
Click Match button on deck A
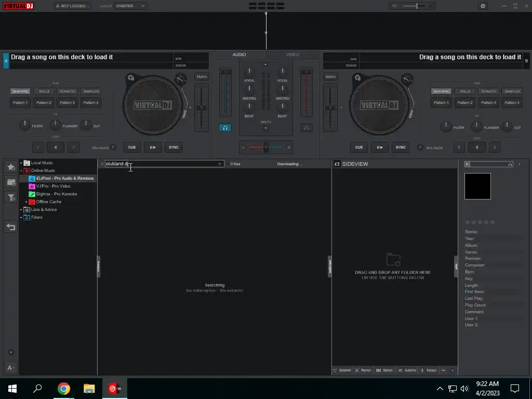(x=202, y=77)
